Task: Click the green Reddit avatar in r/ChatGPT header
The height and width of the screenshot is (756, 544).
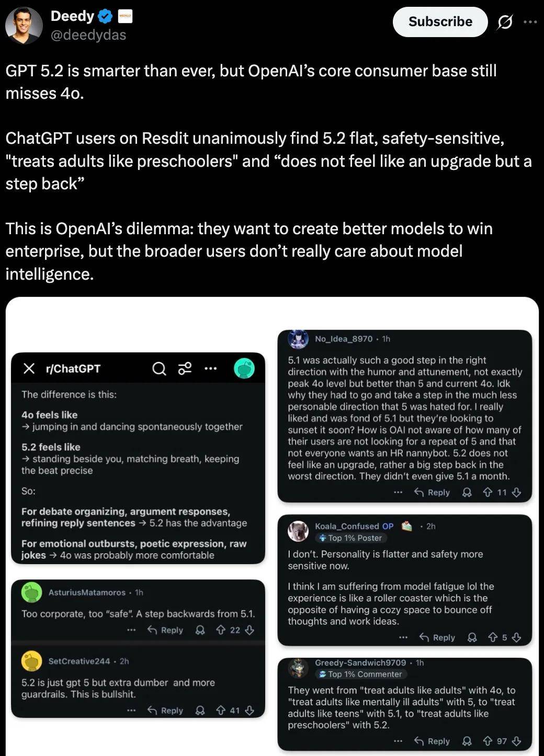Action: 244,369
